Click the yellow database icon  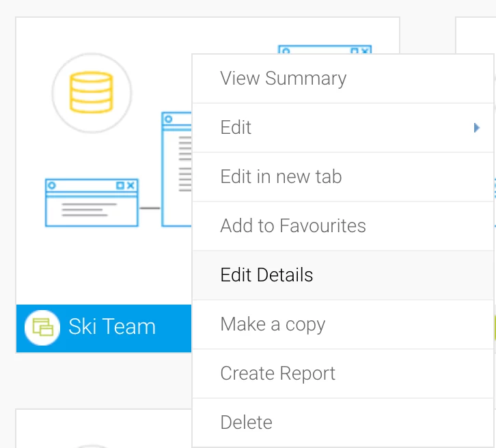[92, 92]
